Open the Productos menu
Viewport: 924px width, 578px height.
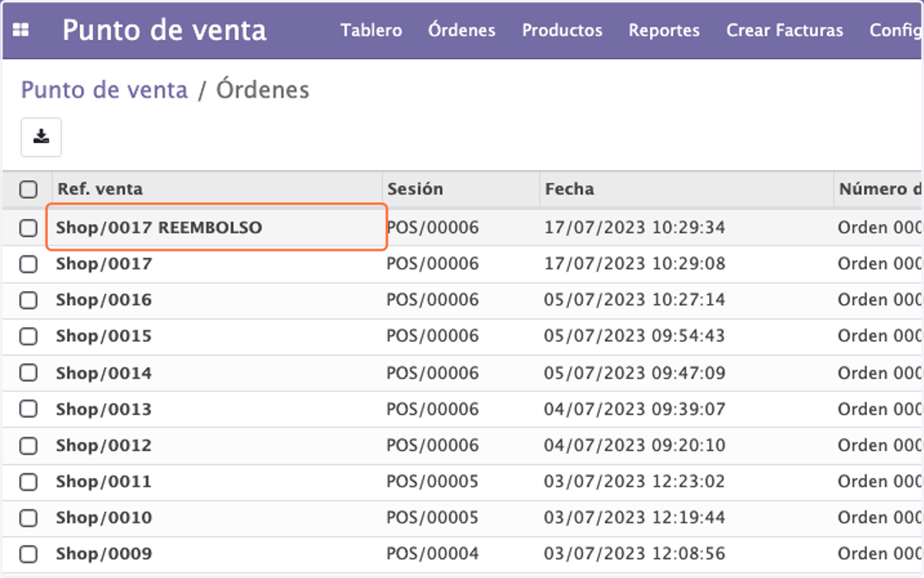tap(562, 31)
